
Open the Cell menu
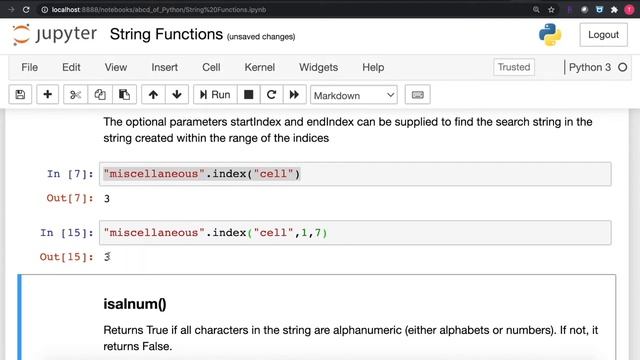[x=211, y=67]
